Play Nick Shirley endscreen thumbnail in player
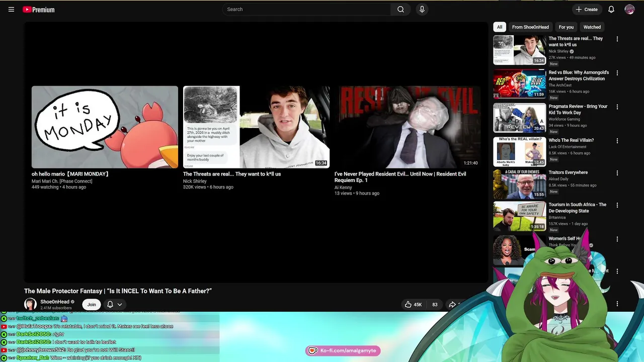Screen dimensions: 644x362 (256, 127)
